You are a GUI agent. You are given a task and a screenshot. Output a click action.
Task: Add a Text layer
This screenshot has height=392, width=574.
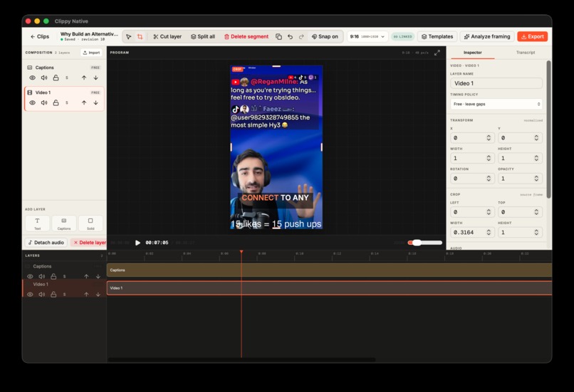[37, 223]
